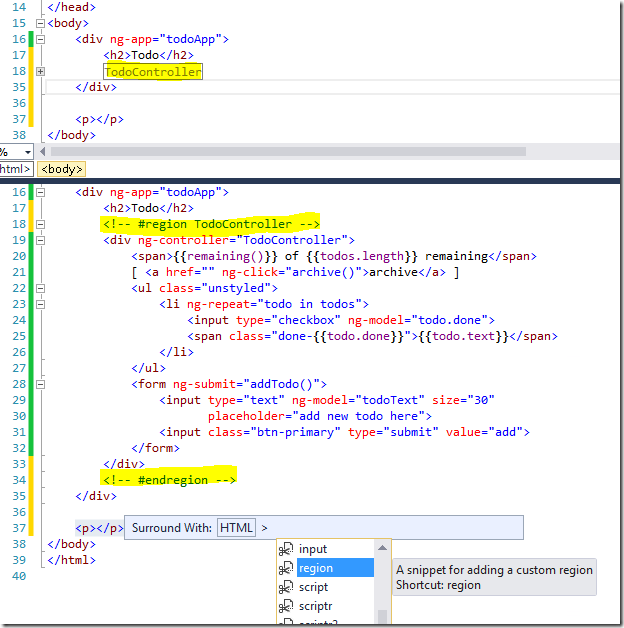Click the scissors icon next to scriptr
Screen dimensions: 624x628
(x=286, y=606)
